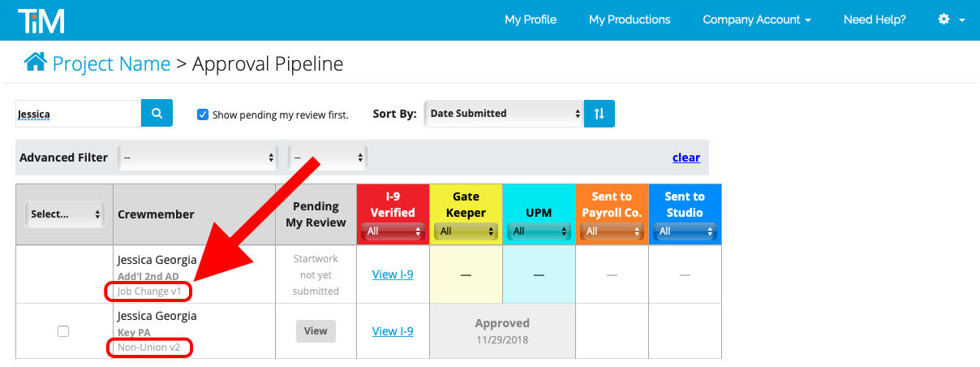
Task: Expand the first Advanced Filter dropdown
Action: click(x=198, y=158)
